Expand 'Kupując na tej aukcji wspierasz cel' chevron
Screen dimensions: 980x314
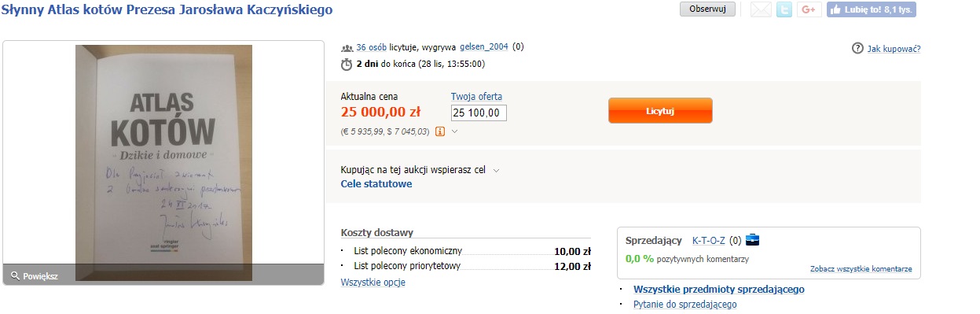(x=496, y=170)
